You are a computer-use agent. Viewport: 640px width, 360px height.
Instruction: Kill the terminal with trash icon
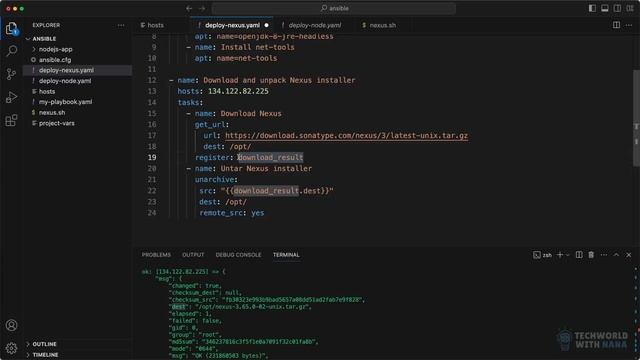tap(591, 255)
